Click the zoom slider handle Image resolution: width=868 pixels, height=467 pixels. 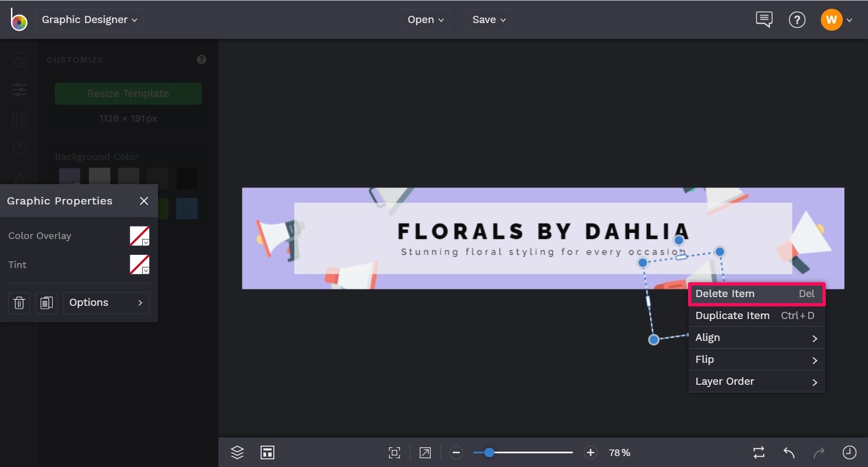pyautogui.click(x=489, y=452)
